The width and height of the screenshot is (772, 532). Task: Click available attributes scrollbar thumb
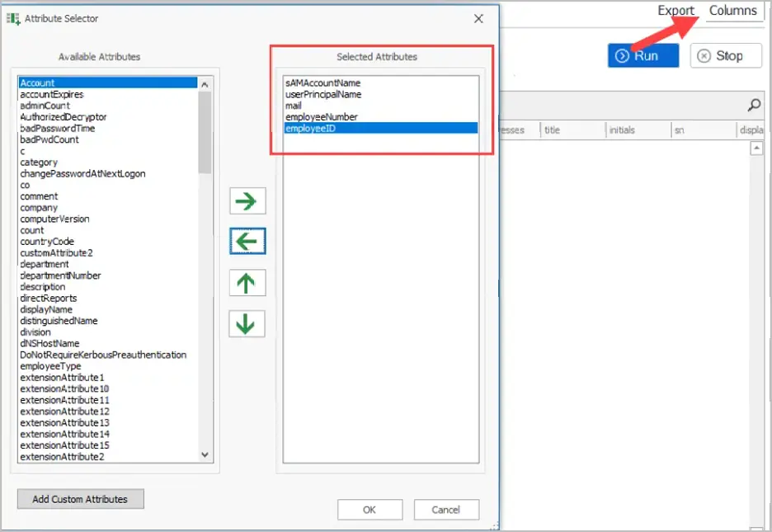click(205, 132)
